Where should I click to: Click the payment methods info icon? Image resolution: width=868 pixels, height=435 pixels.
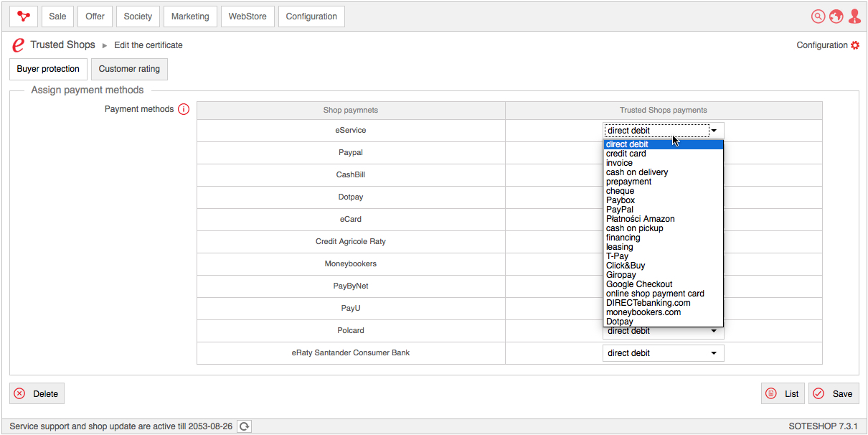click(x=184, y=110)
